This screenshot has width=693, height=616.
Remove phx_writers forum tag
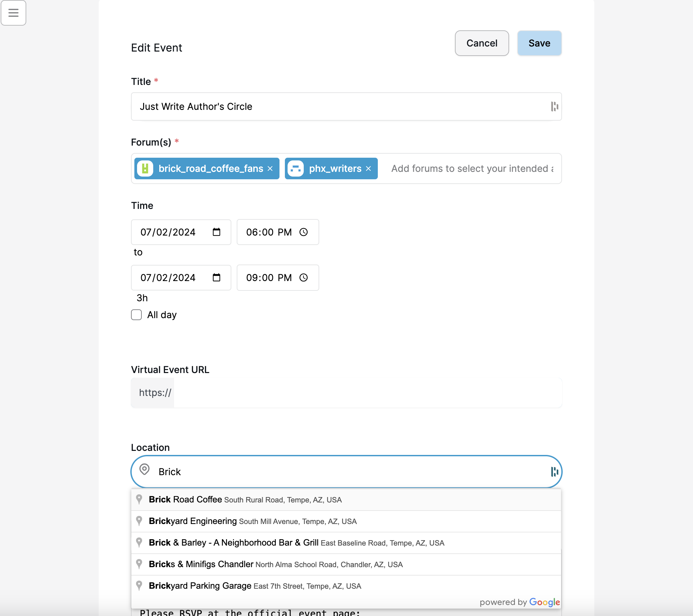[368, 168]
